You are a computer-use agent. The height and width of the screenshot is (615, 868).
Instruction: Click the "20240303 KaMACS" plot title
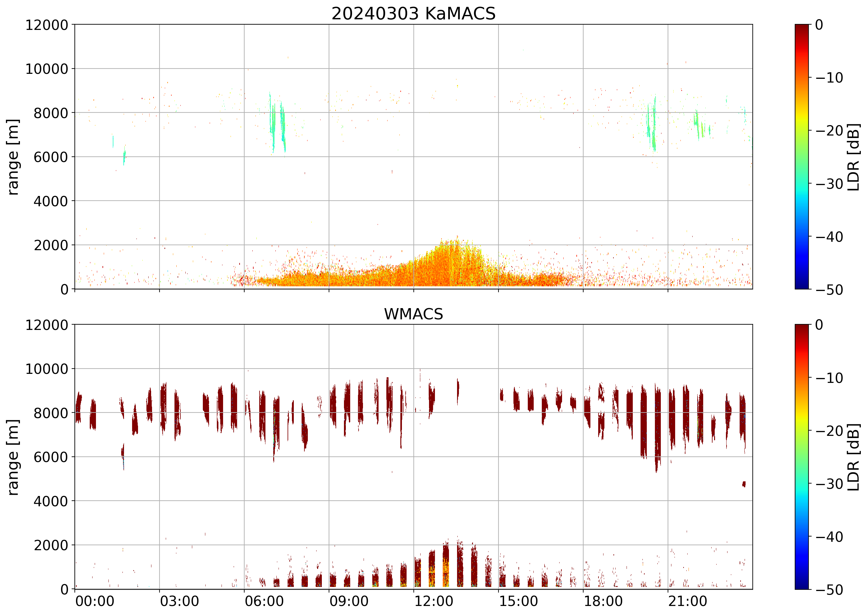tap(413, 14)
